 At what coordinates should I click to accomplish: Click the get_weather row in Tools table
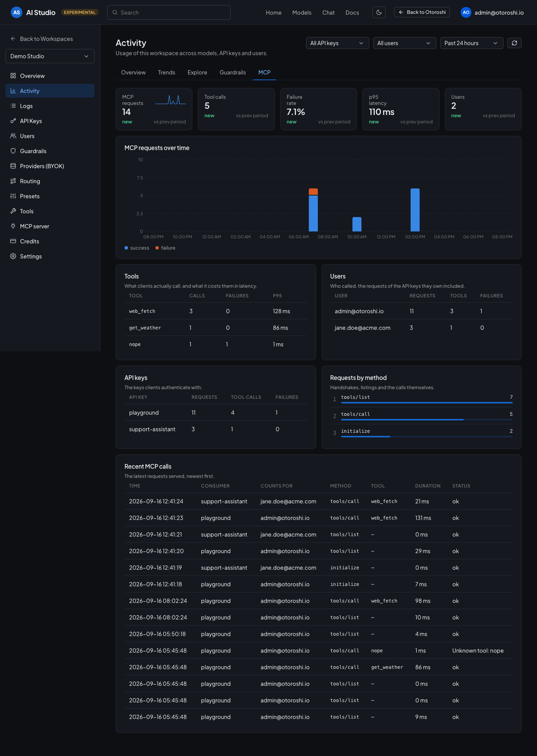(x=215, y=327)
